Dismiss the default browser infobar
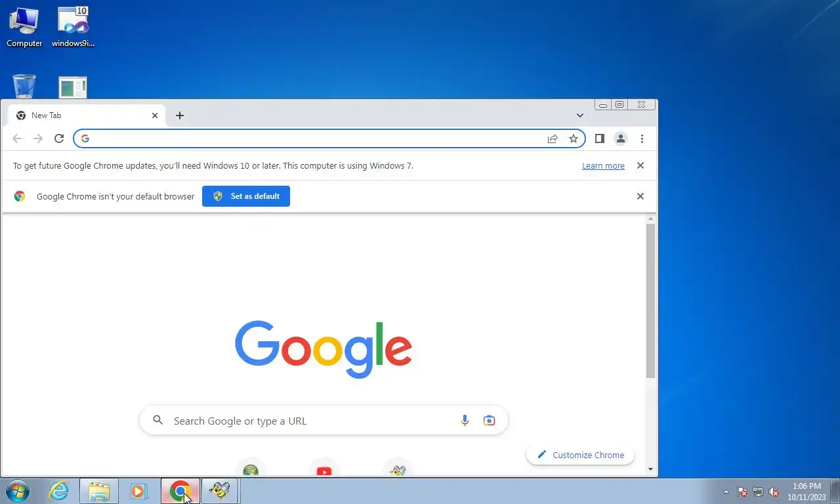The width and height of the screenshot is (840, 504). coord(640,196)
